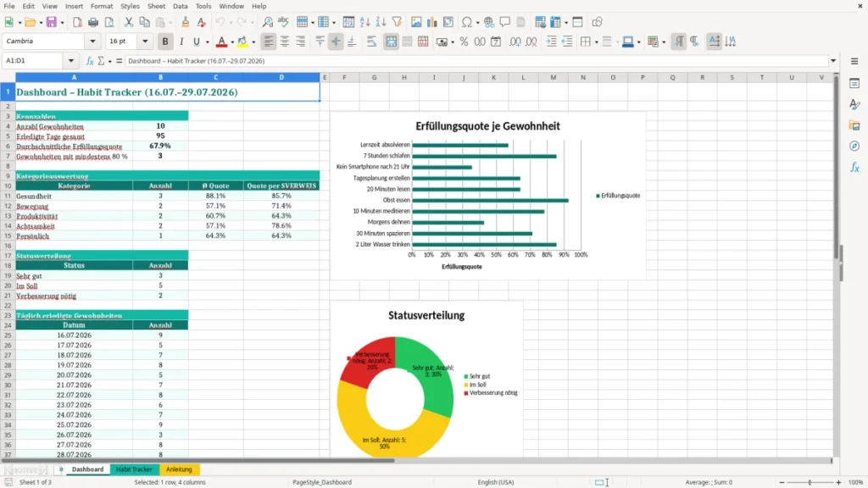Viewport: 868px width, 488px height.
Task: Click the zoom-out minus button
Action: click(x=782, y=482)
